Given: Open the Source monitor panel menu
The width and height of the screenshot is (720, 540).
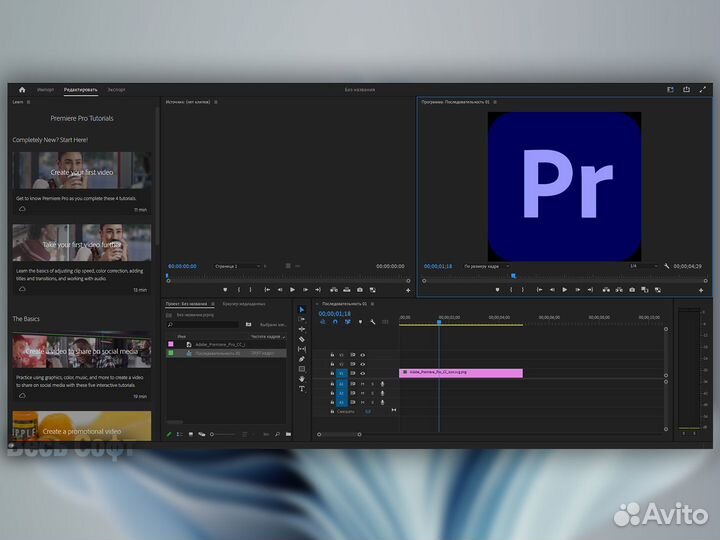Looking at the screenshot, I should [x=216, y=102].
